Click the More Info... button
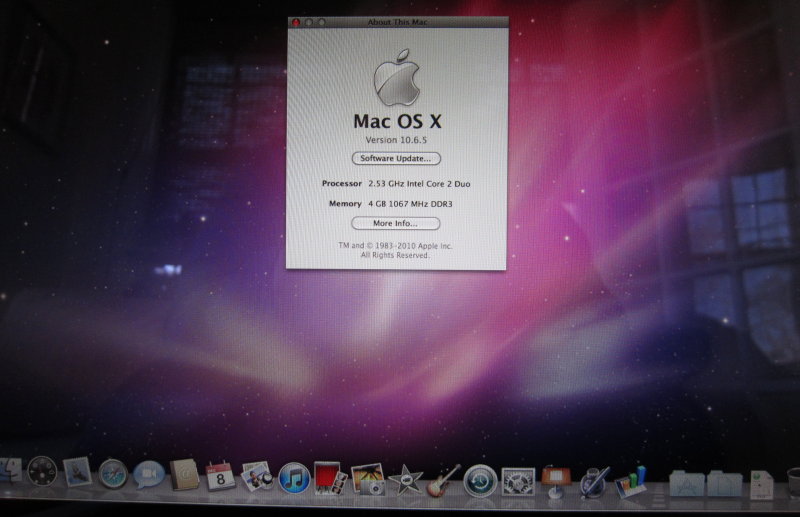The width and height of the screenshot is (800, 517). [395, 224]
